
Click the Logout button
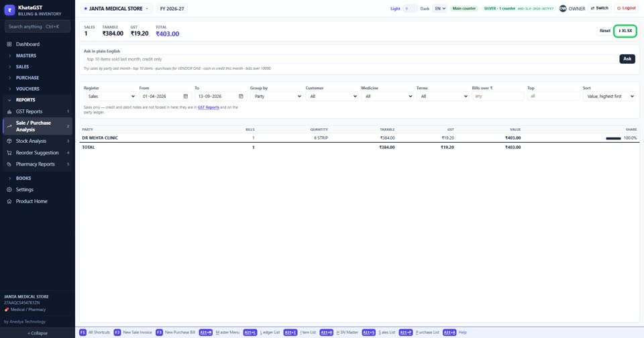click(x=626, y=8)
